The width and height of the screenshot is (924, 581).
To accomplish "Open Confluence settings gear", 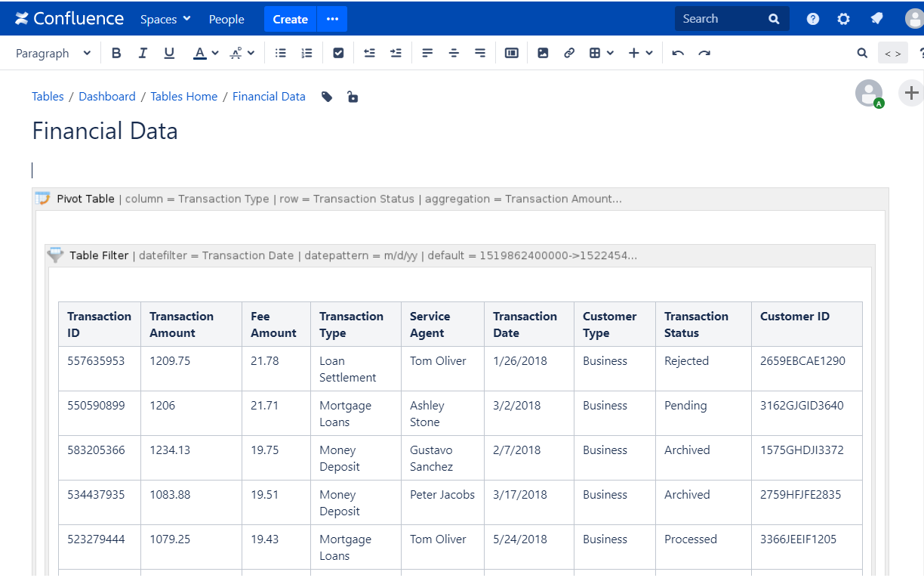I will (x=844, y=19).
